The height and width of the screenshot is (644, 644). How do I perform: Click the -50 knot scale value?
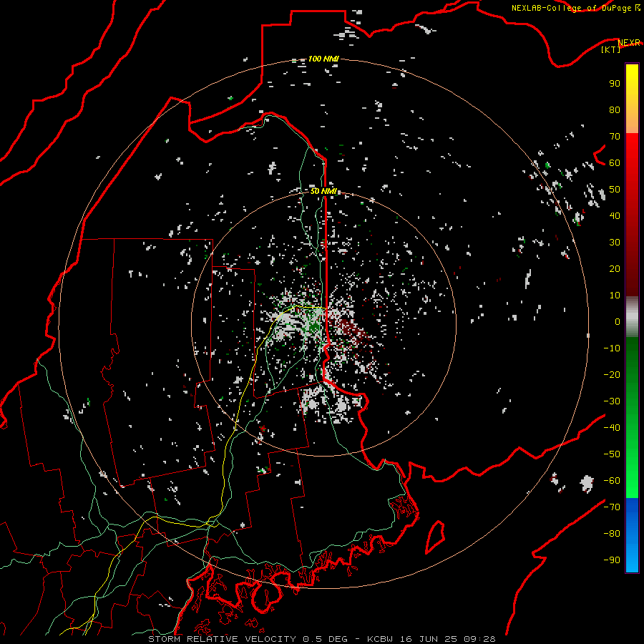612,454
